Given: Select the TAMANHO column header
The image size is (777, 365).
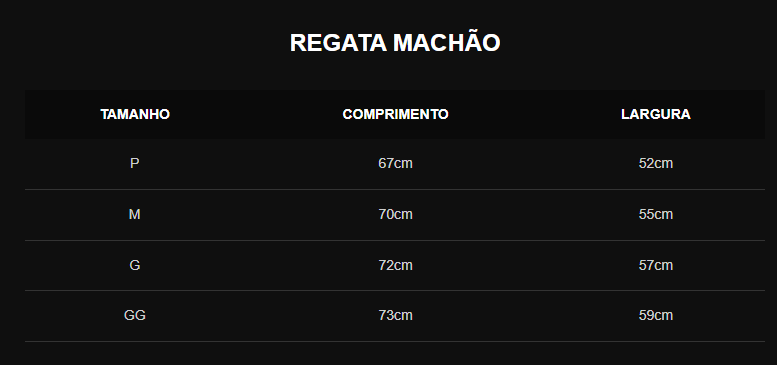Looking at the screenshot, I should pos(135,114).
